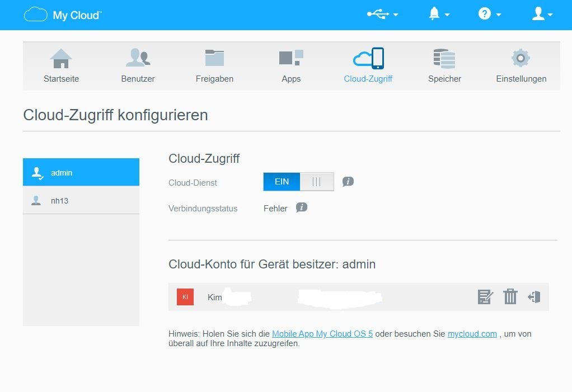Delete the Kim cloud account trash icon
This screenshot has height=392, width=572.
tap(510, 296)
